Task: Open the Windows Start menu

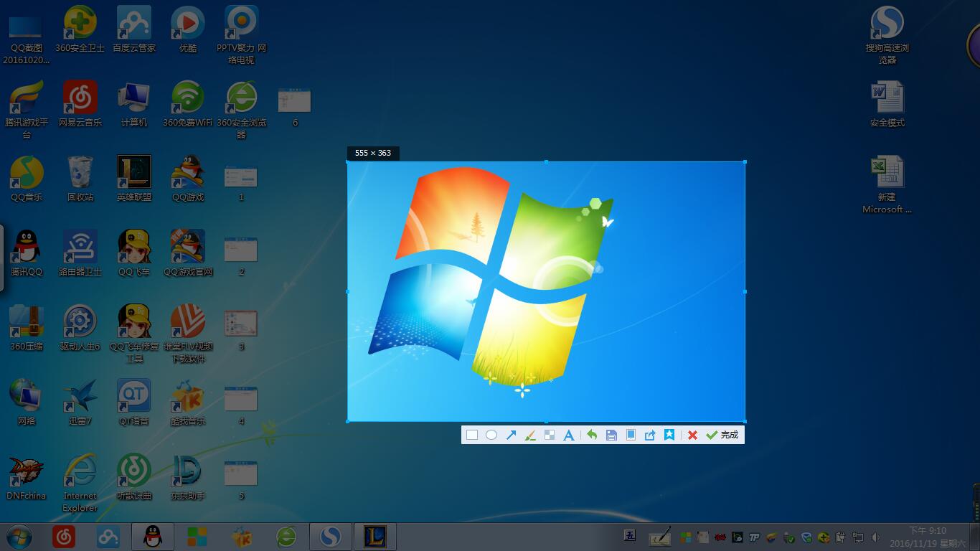Action: [19, 536]
